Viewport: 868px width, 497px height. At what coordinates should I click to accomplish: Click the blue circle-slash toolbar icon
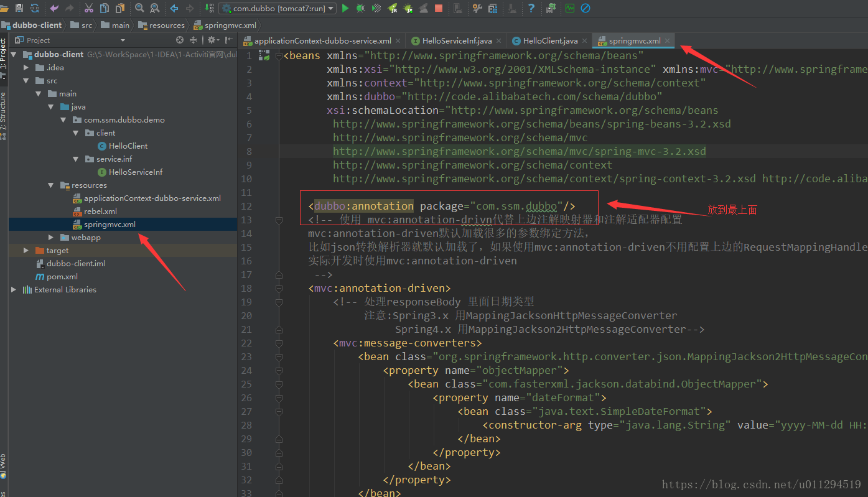(x=586, y=8)
